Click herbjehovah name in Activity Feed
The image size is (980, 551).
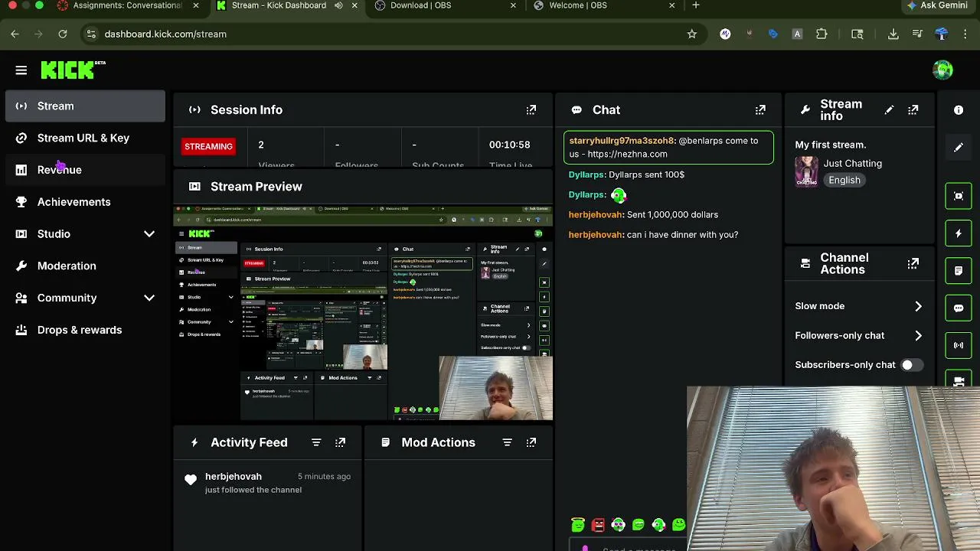click(x=234, y=476)
